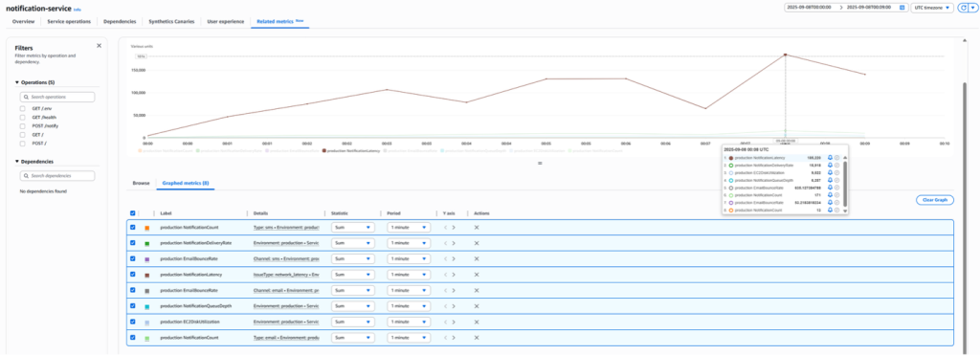Switch to the User experience tab
This screenshot has height=356, width=980.
[226, 21]
